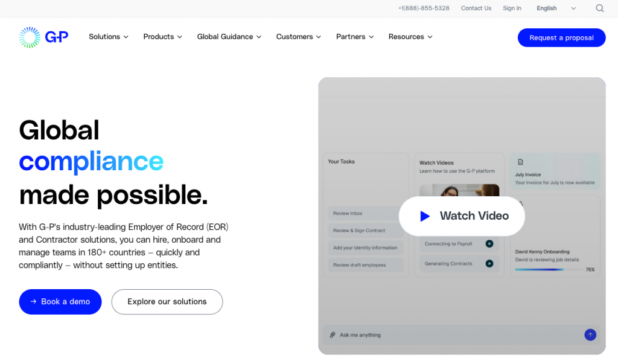Click the G-P sunburst logo
This screenshot has width=618, height=364.
coord(30,37)
